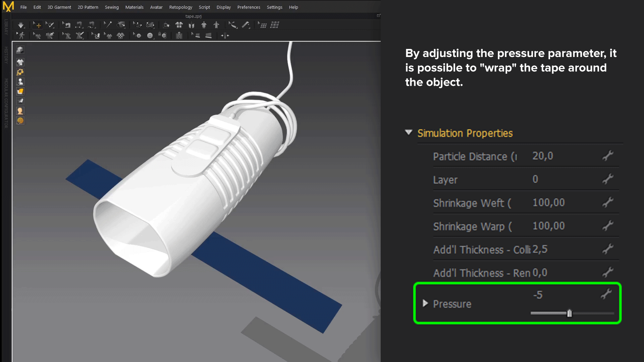
Task: Click the wrench button next to Layer
Action: tap(607, 179)
